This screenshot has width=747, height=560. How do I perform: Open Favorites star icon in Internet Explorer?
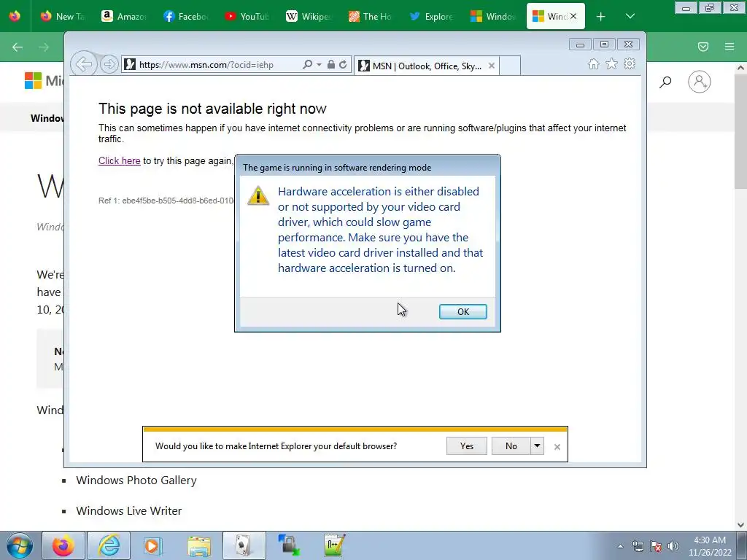pos(612,64)
